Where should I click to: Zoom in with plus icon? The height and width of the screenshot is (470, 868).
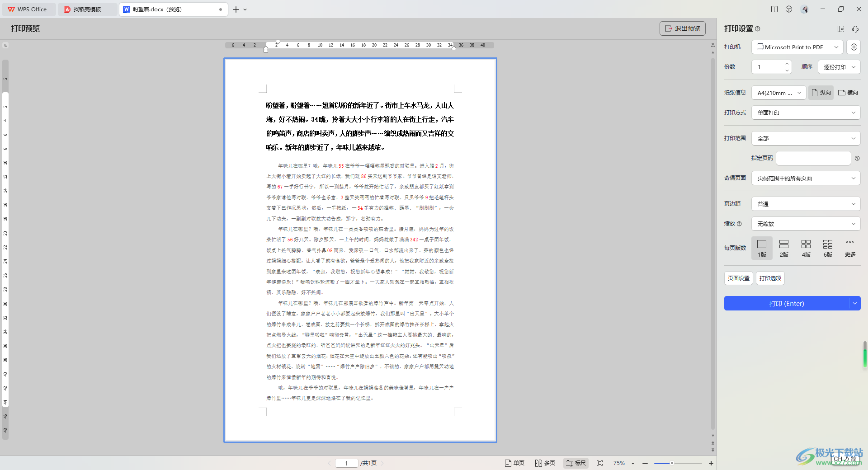click(x=711, y=463)
